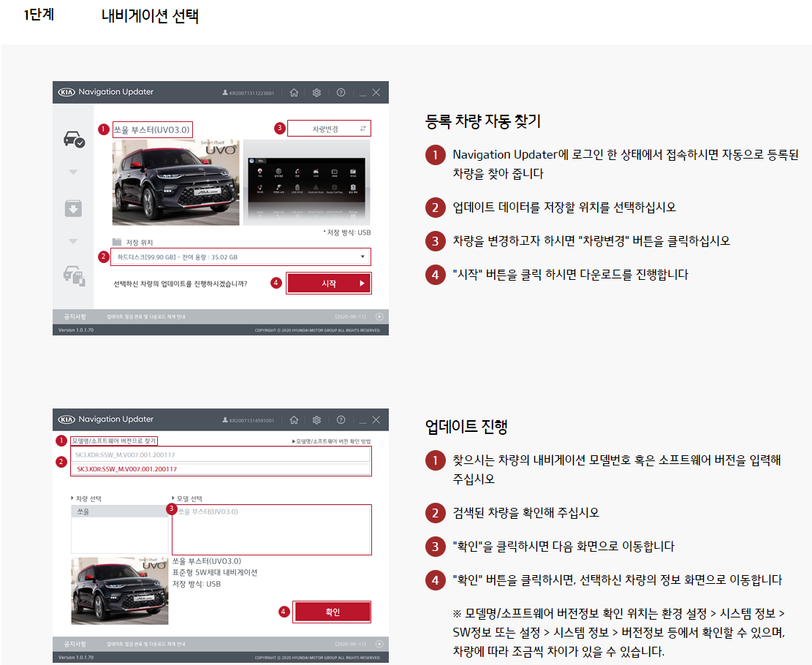Click KIA logo in window of user KR20071314591001
This screenshot has width=812, height=665.
[67, 419]
